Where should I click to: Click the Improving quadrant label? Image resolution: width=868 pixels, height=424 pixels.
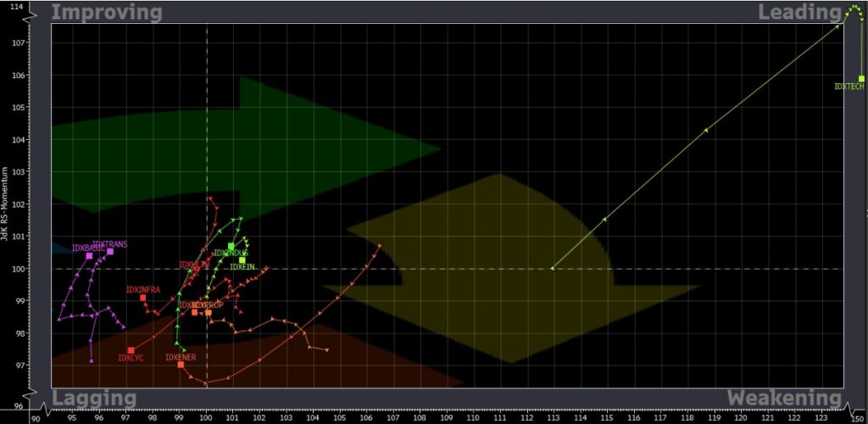pyautogui.click(x=107, y=12)
